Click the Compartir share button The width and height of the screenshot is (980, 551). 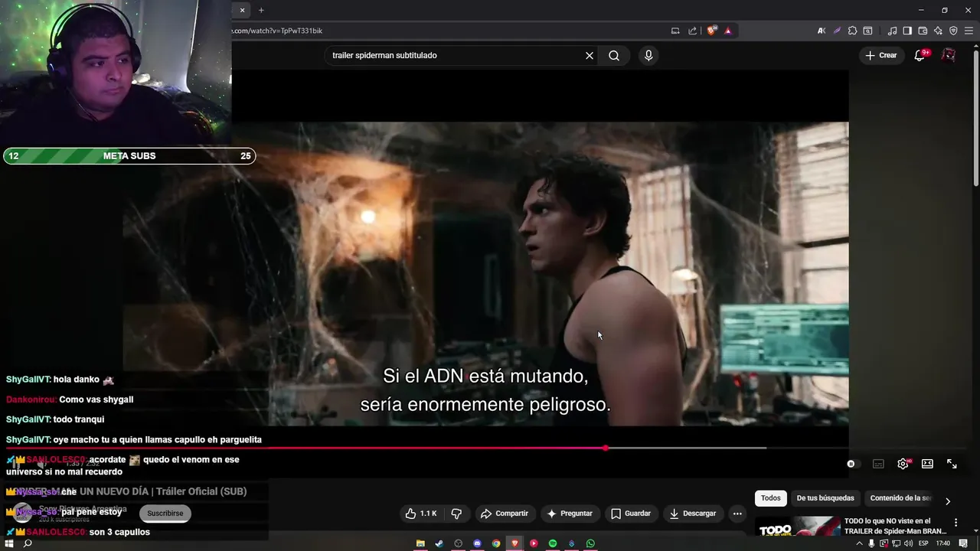coord(505,514)
